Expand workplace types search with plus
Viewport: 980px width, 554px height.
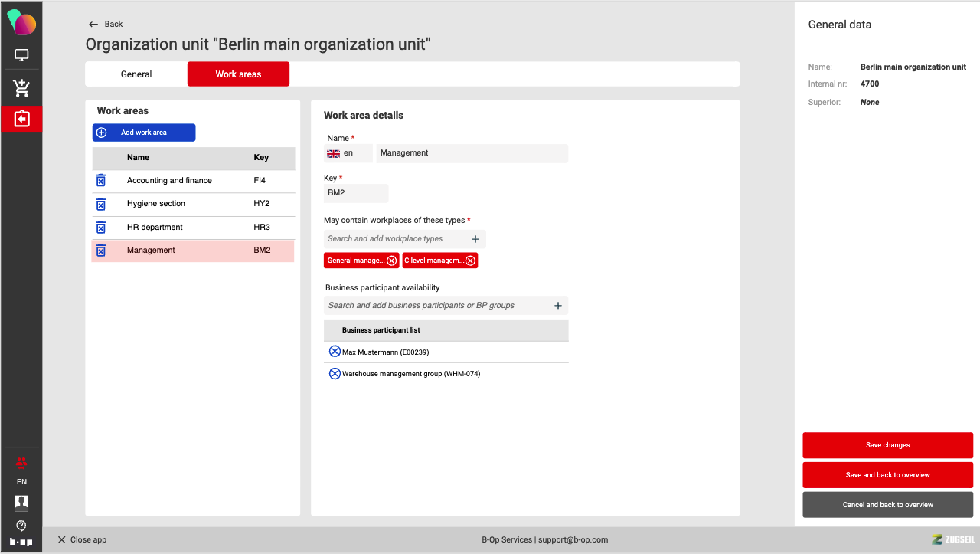point(475,239)
